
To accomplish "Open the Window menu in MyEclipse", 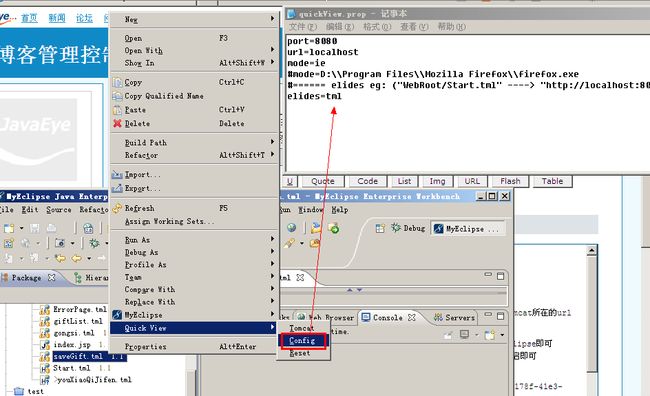I will pos(311,210).
